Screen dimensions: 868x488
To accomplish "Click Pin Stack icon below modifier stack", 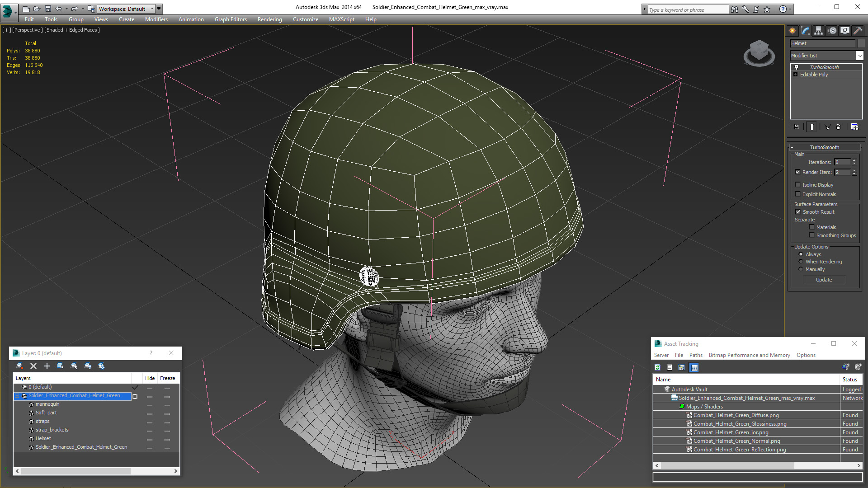I will click(x=796, y=127).
